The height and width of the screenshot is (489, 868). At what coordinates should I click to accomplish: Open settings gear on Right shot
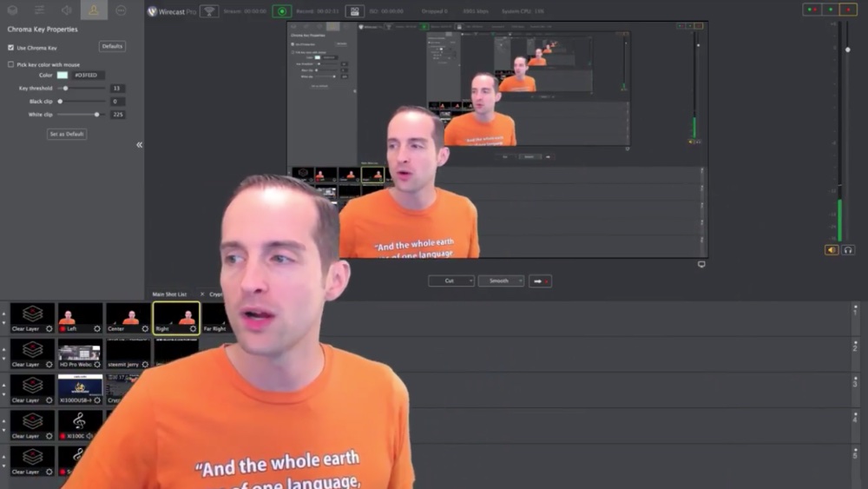tap(193, 329)
